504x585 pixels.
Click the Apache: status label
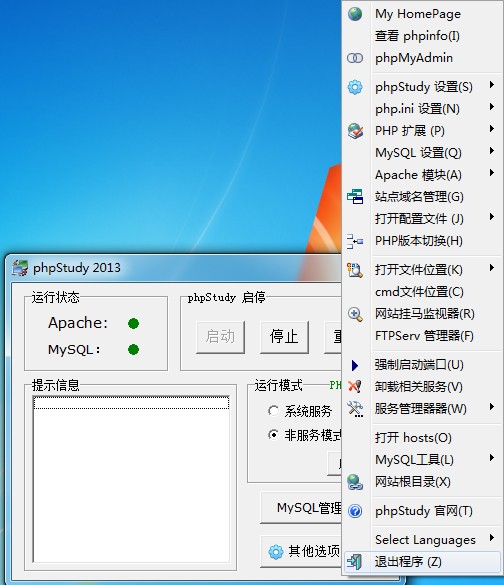click(78, 323)
